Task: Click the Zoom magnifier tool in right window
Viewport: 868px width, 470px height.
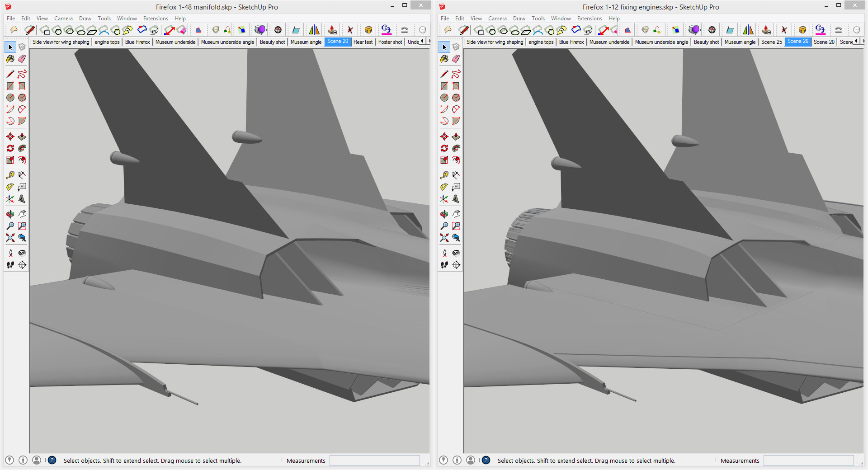Action: tap(444, 226)
